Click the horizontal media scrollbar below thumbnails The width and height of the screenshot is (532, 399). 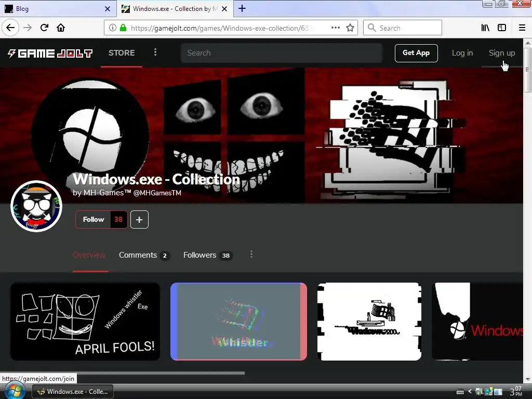tap(127, 373)
